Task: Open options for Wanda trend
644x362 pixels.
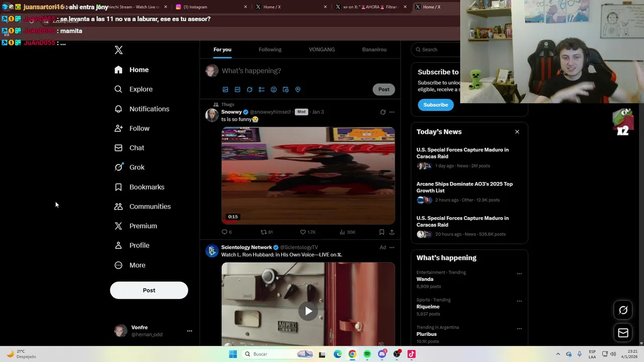Action: tap(519, 274)
